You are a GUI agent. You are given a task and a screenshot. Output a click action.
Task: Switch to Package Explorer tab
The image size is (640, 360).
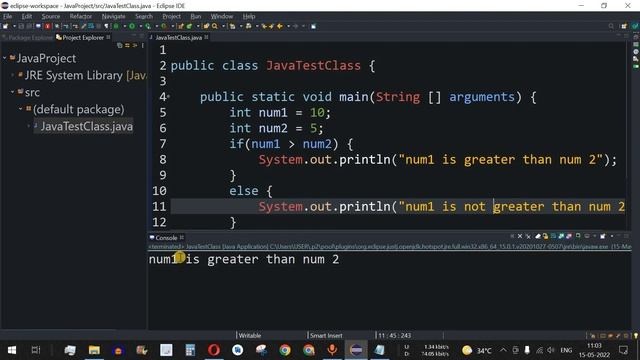tap(27, 38)
